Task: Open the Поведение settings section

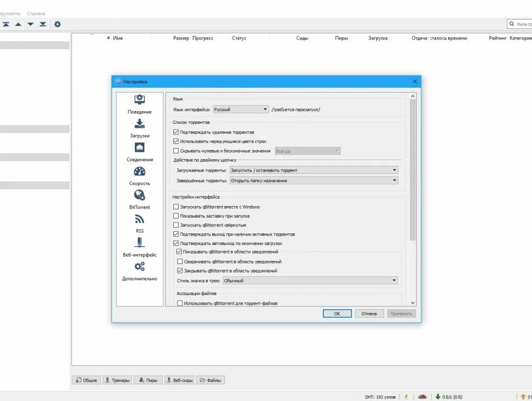Action: tap(140, 104)
